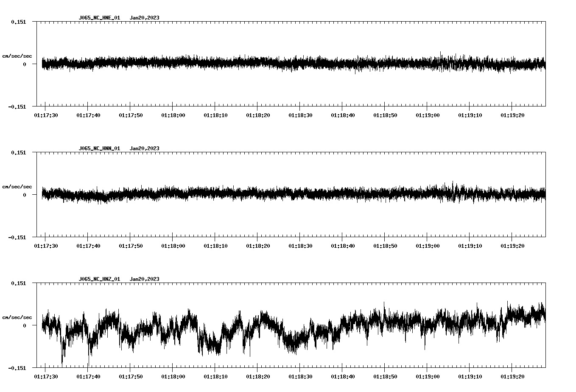Viewport: 576px width, 392px height.
Task: Select the J065_NC_HNZ_01 channel label
Action: (x=99, y=278)
